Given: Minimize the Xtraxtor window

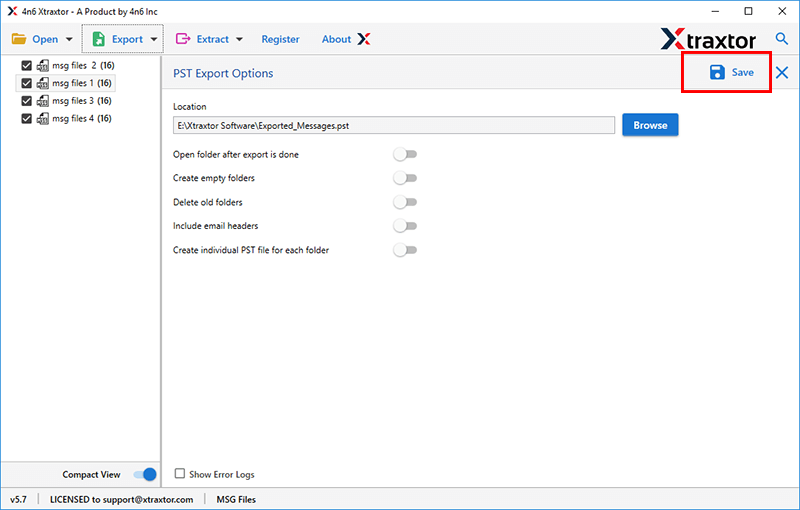Looking at the screenshot, I should (x=715, y=11).
